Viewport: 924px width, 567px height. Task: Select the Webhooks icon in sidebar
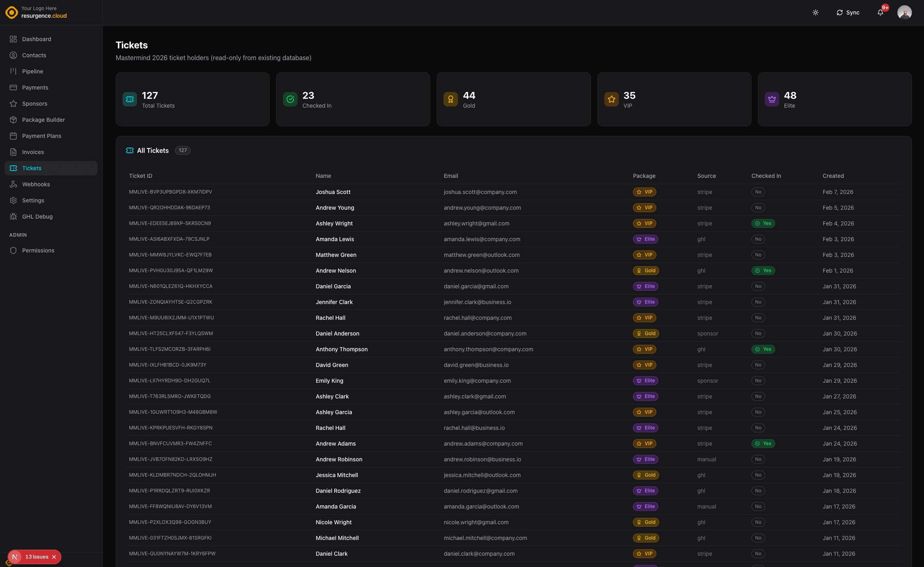13,184
